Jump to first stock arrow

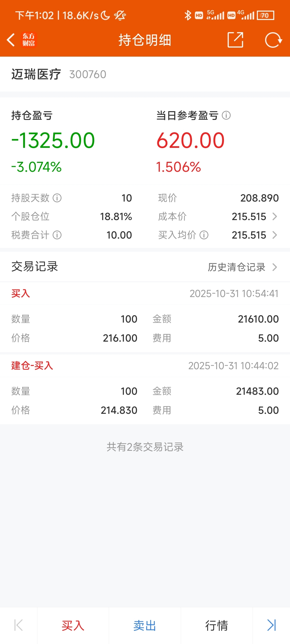pyautogui.click(x=18, y=625)
